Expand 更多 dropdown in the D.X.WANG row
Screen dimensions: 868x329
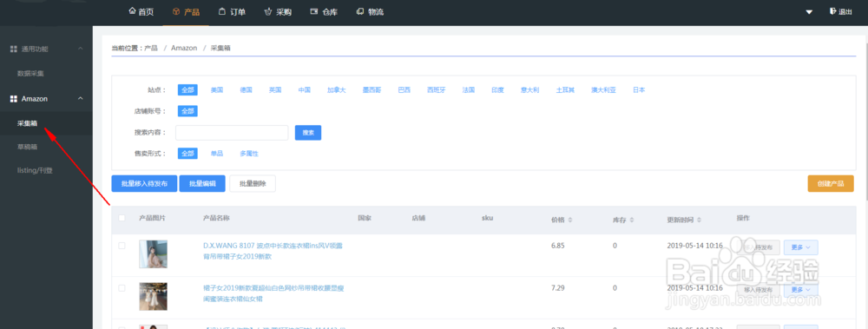click(801, 247)
